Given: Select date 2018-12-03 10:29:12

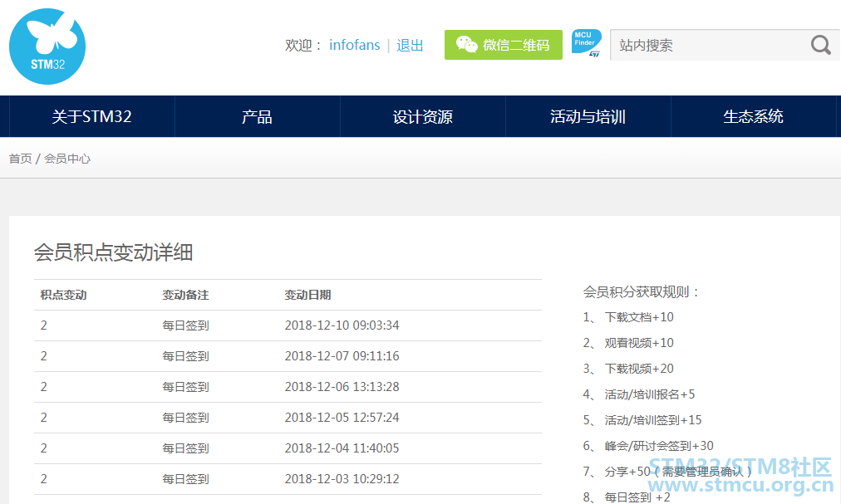Looking at the screenshot, I should coord(342,479).
